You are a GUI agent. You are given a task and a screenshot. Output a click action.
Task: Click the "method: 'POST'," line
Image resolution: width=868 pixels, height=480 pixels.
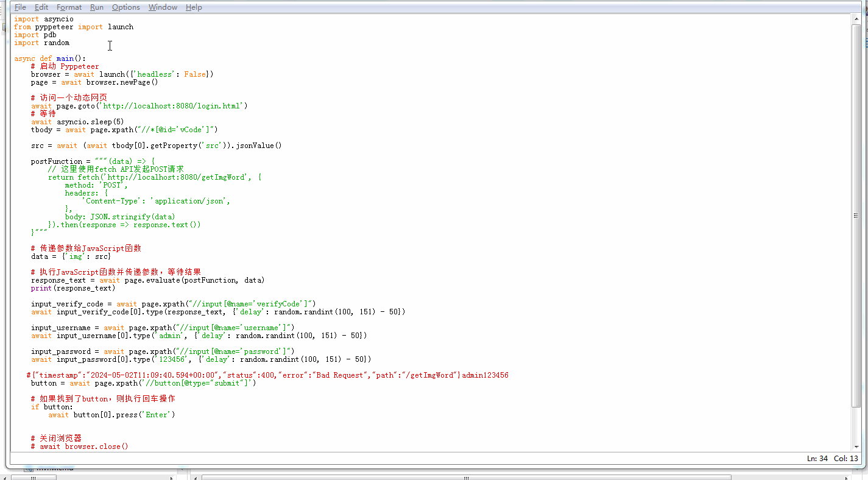(x=96, y=185)
